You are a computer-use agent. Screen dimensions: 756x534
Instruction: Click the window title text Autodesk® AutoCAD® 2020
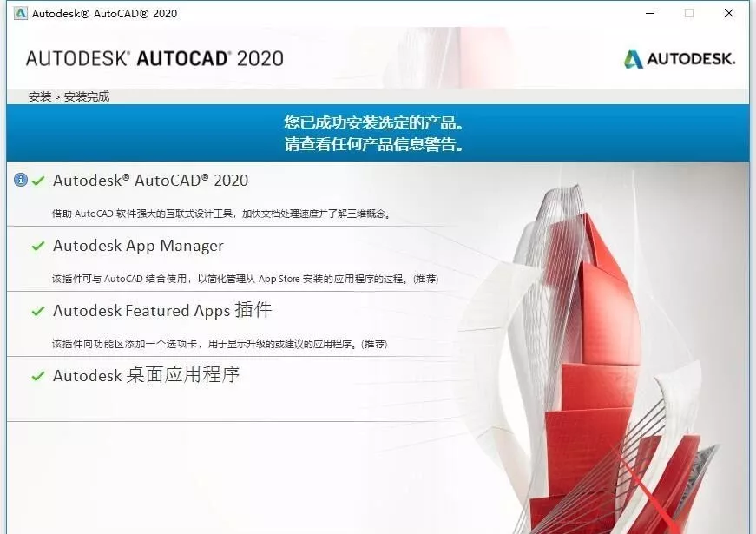(x=105, y=14)
